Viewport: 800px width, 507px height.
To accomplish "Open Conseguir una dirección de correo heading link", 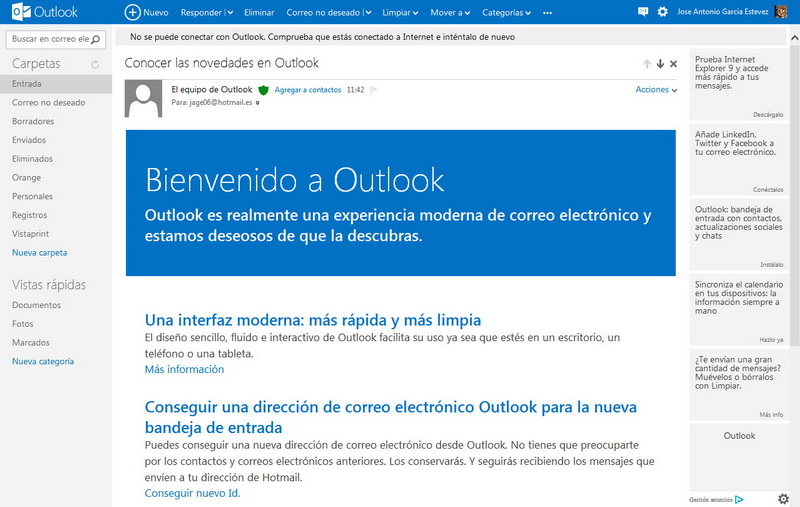I will coord(391,417).
